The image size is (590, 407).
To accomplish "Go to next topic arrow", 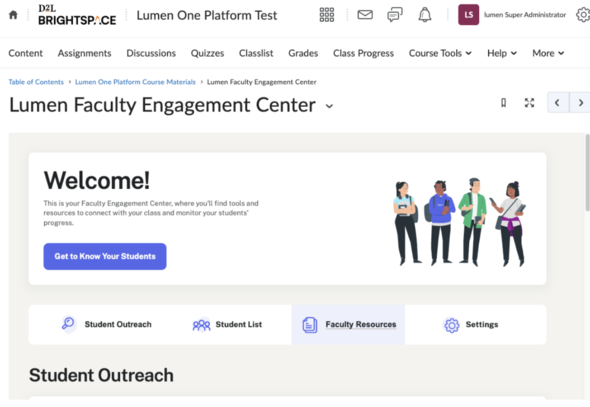I will pyautogui.click(x=580, y=102).
